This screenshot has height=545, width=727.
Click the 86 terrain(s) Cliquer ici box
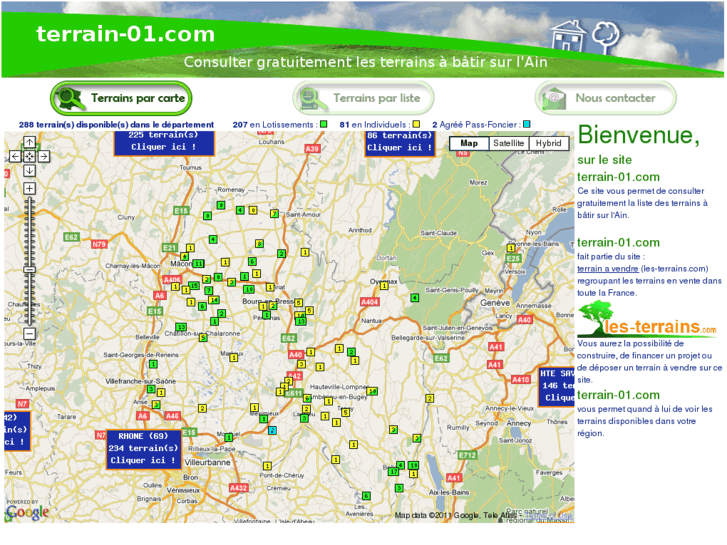click(x=400, y=143)
